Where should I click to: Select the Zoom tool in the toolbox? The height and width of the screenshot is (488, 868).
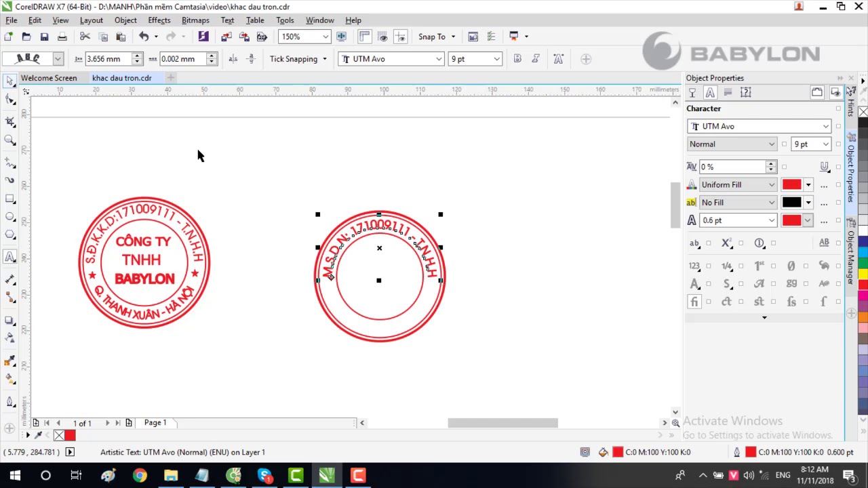click(x=9, y=140)
